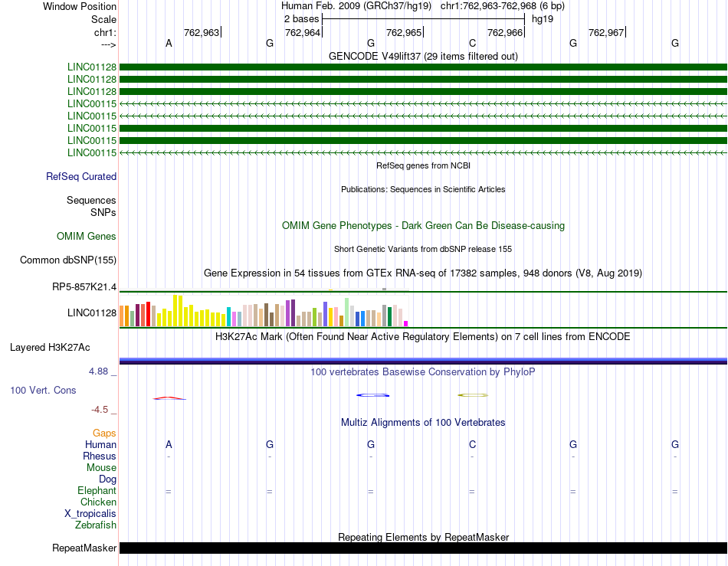Click the 'Human Feb. 2009 (GRCh37/hg19)' title text
This screenshot has height=566, width=728.
pyautogui.click(x=356, y=6)
